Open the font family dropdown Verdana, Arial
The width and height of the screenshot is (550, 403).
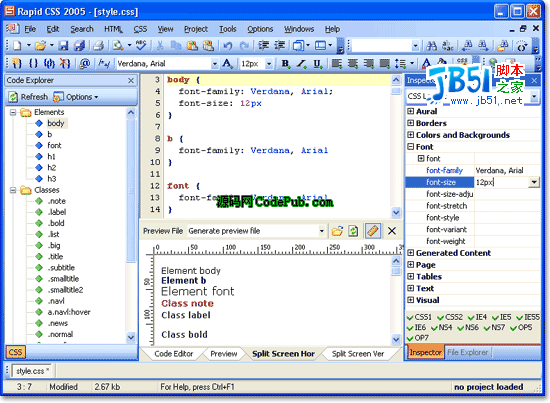[214, 64]
